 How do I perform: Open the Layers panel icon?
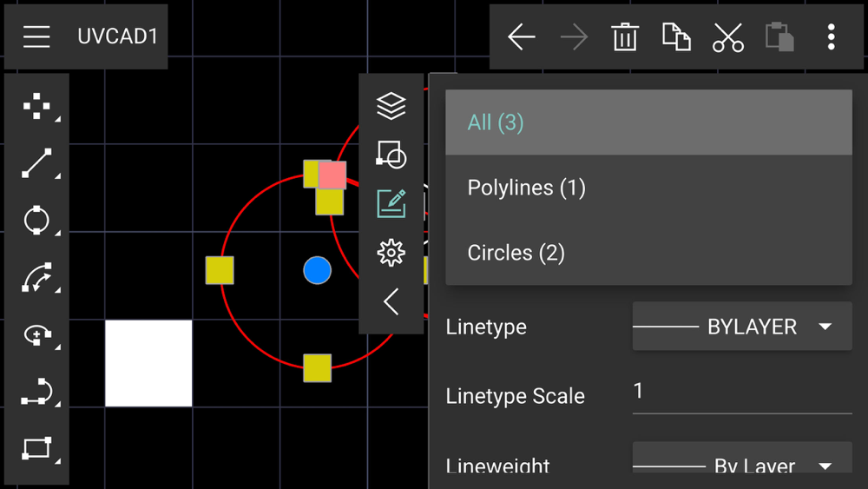(391, 106)
